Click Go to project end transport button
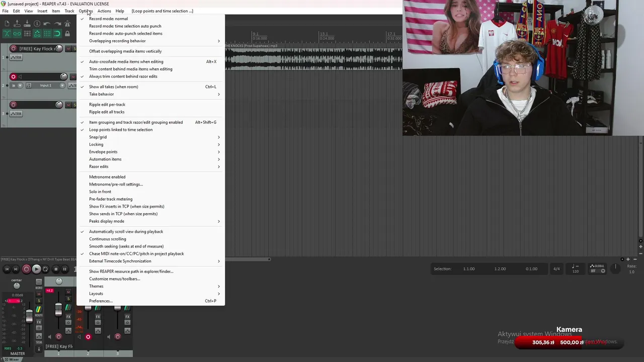 (x=16, y=269)
